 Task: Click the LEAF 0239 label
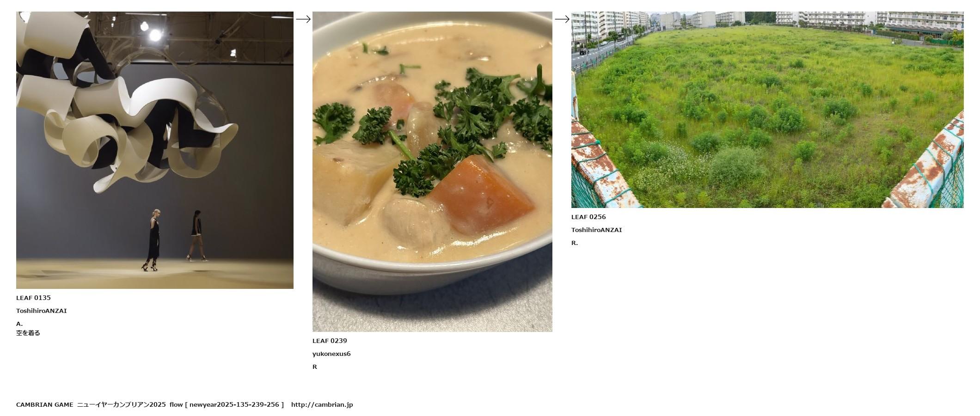tap(330, 341)
